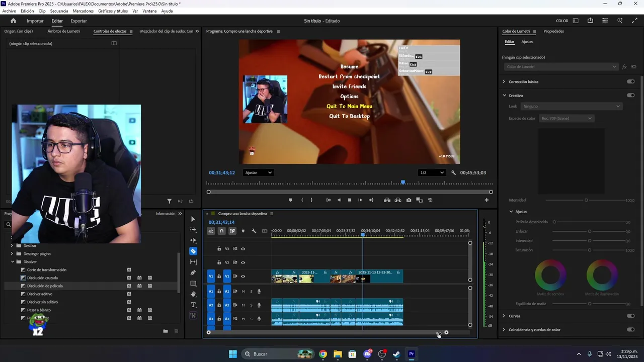644x362 pixels.
Task: Toggle Snap in Timeline magnet button
Action: 221,231
